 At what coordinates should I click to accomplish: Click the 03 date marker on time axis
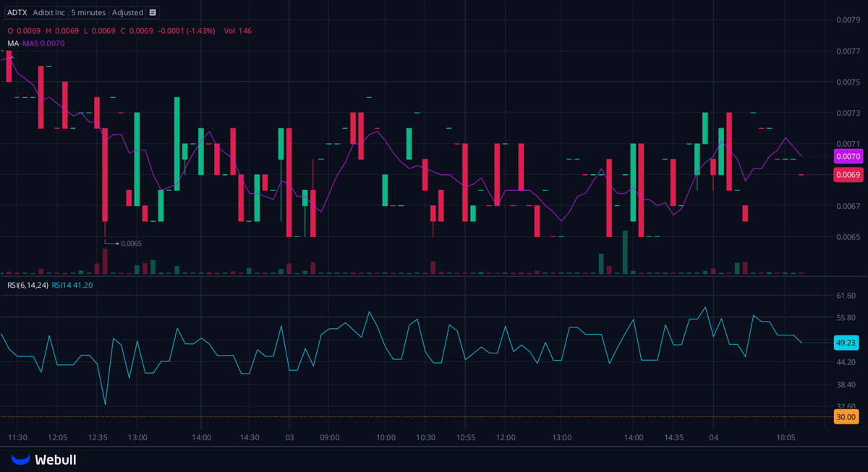tap(289, 437)
